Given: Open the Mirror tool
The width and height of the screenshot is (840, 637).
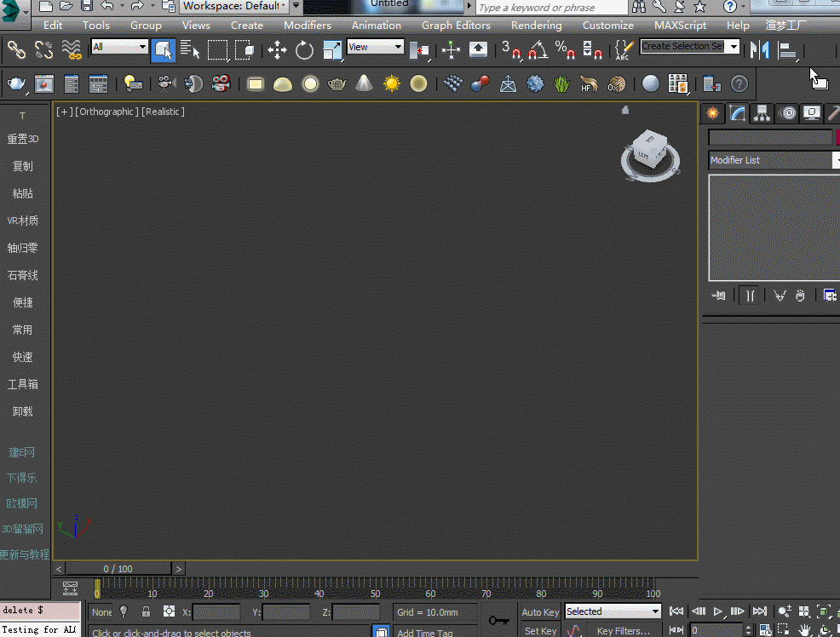Looking at the screenshot, I should [759, 50].
